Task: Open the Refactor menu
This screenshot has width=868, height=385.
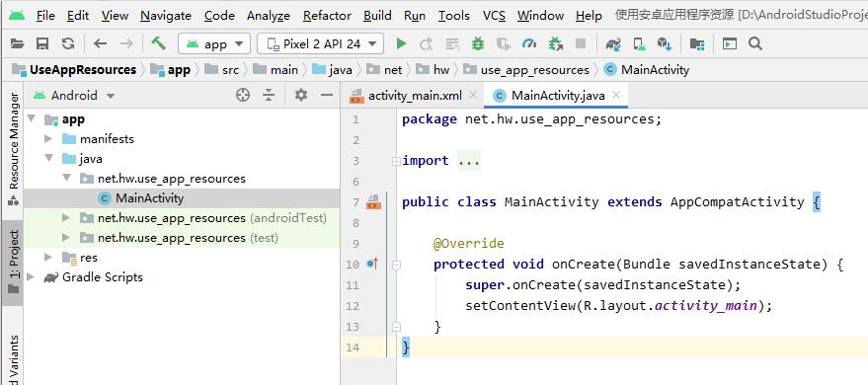Action: click(x=327, y=16)
